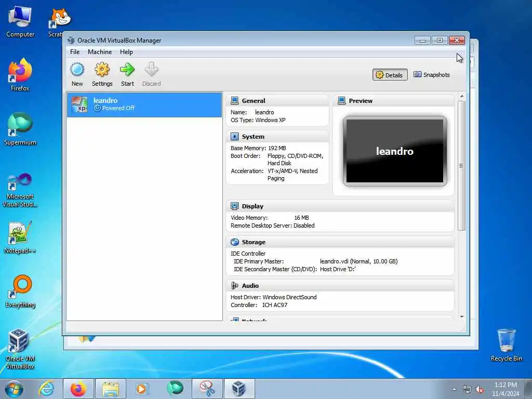Click the Audio section title
The image size is (532, 399).
250,286
